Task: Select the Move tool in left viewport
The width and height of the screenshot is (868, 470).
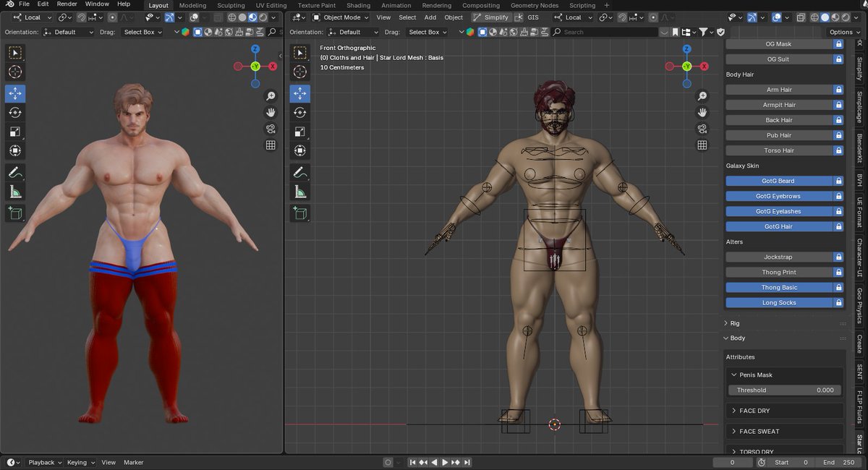Action: (15, 93)
